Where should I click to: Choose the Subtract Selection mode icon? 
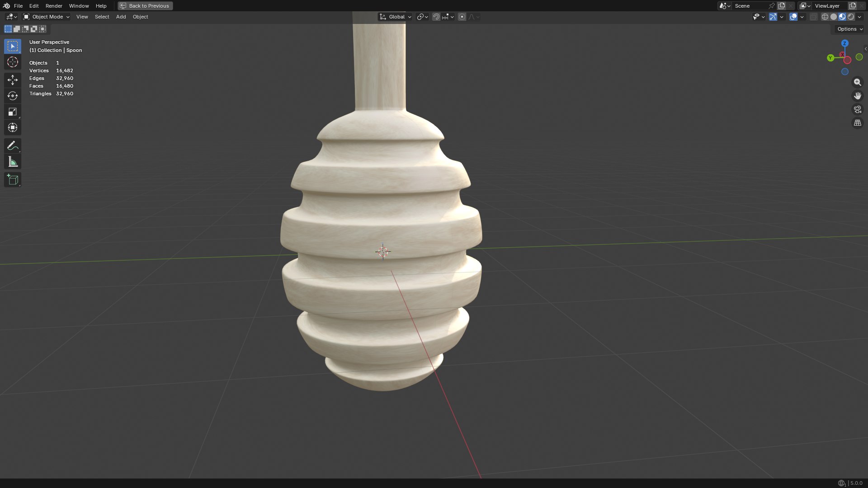(x=25, y=29)
